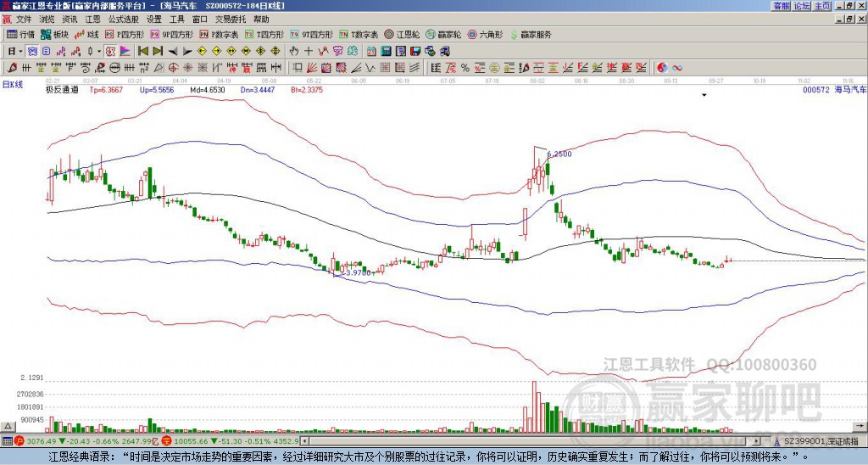The width and height of the screenshot is (868, 465).
Task: Open the 江恩轮 Gann wheel
Action: 402,35
